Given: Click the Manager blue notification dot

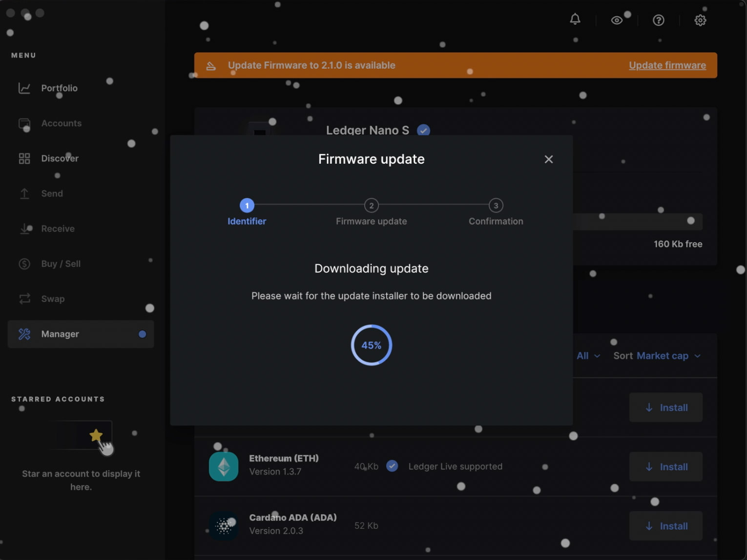Looking at the screenshot, I should [x=142, y=334].
